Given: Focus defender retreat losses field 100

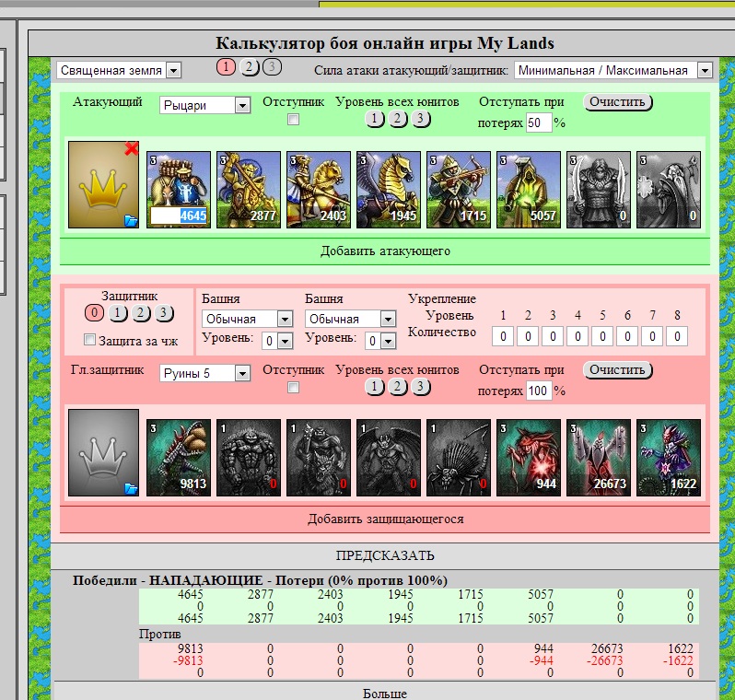Looking at the screenshot, I should pyautogui.click(x=539, y=391).
